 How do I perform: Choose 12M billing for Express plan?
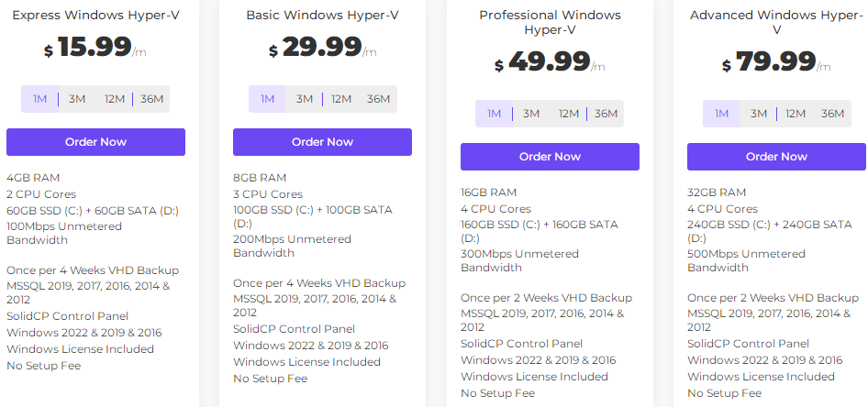[114, 99]
